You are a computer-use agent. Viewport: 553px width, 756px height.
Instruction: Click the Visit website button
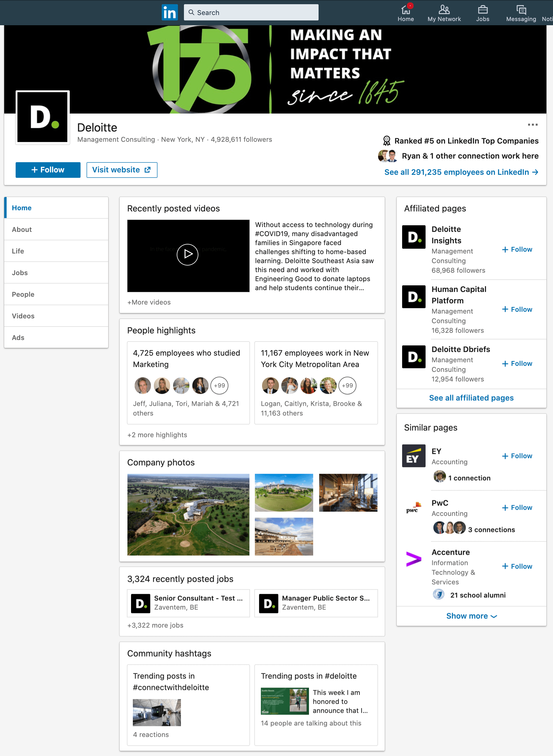coord(121,170)
